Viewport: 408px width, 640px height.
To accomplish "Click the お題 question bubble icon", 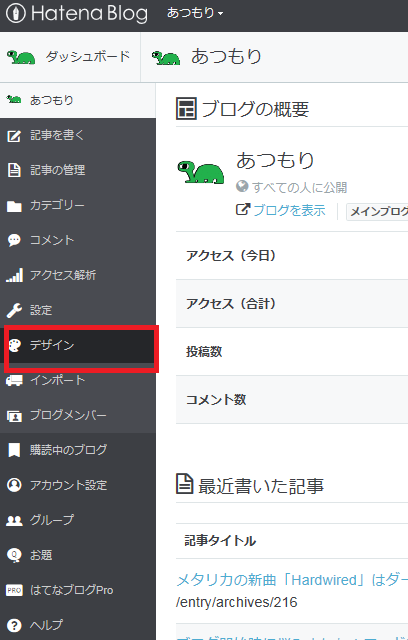I will tap(14, 556).
